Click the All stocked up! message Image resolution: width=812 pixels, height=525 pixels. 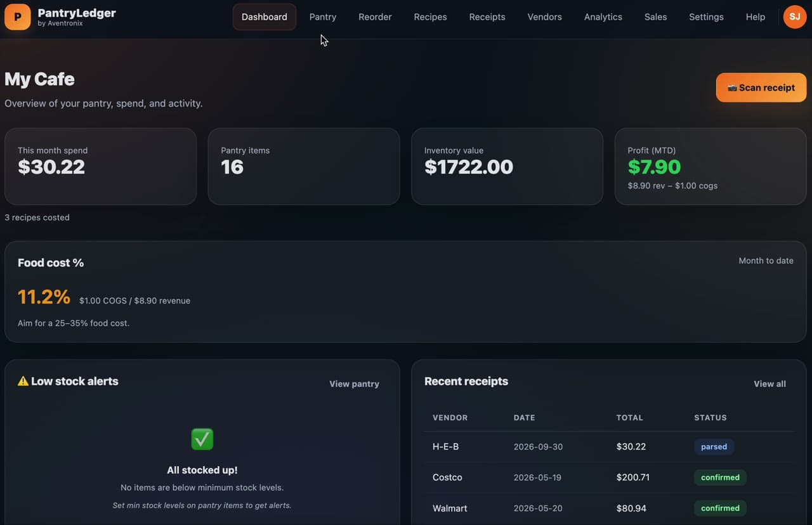pyautogui.click(x=202, y=470)
